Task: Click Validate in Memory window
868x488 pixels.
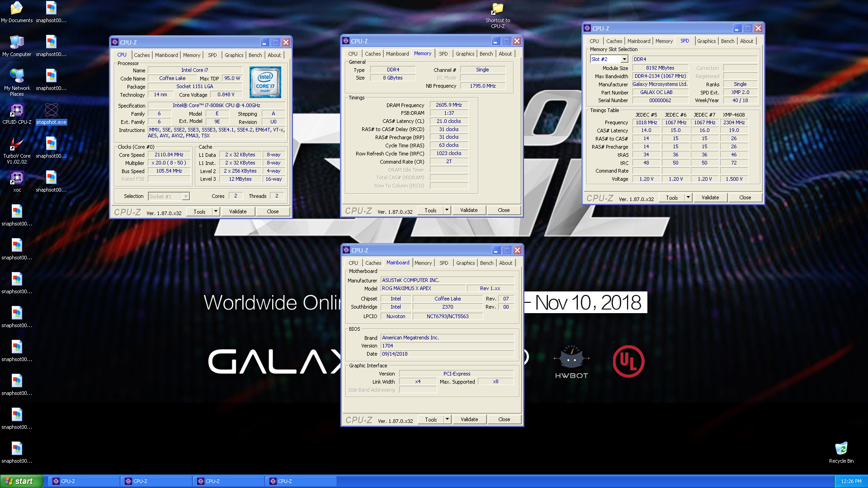Action: [469, 210]
